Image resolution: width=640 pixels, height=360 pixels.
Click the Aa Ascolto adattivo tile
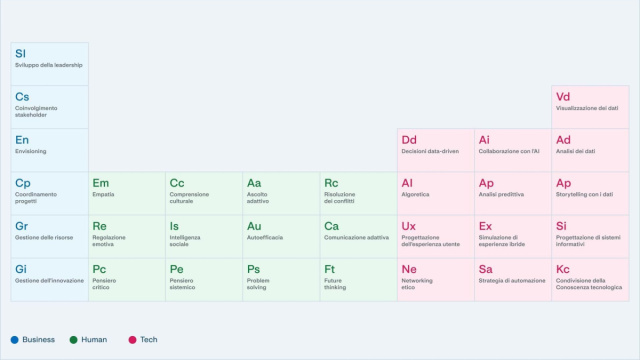point(281,193)
